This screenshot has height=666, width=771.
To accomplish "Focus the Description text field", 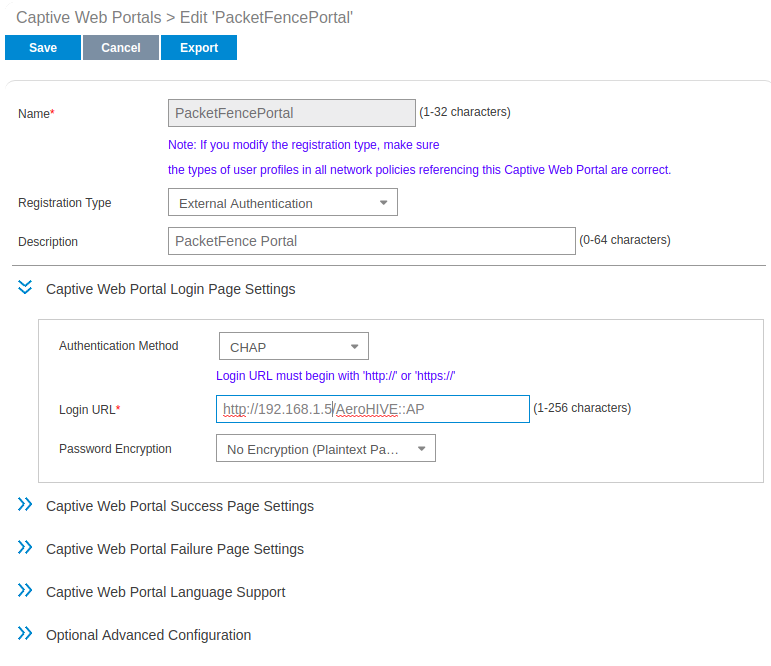I will 371,241.
